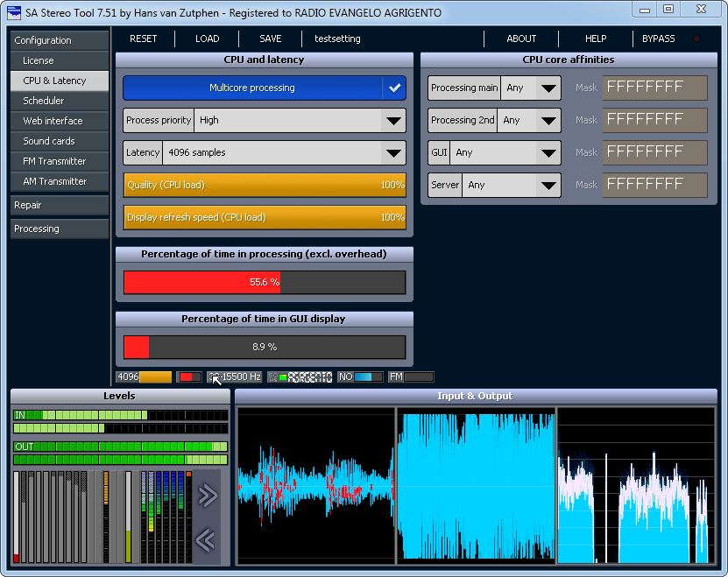The height and width of the screenshot is (577, 728).
Task: Click the SAVE button
Action: 271,39
